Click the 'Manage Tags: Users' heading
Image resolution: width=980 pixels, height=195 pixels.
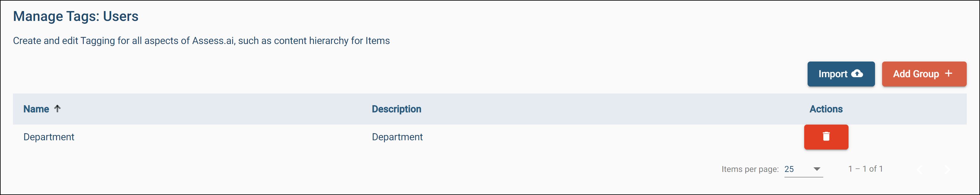click(76, 16)
